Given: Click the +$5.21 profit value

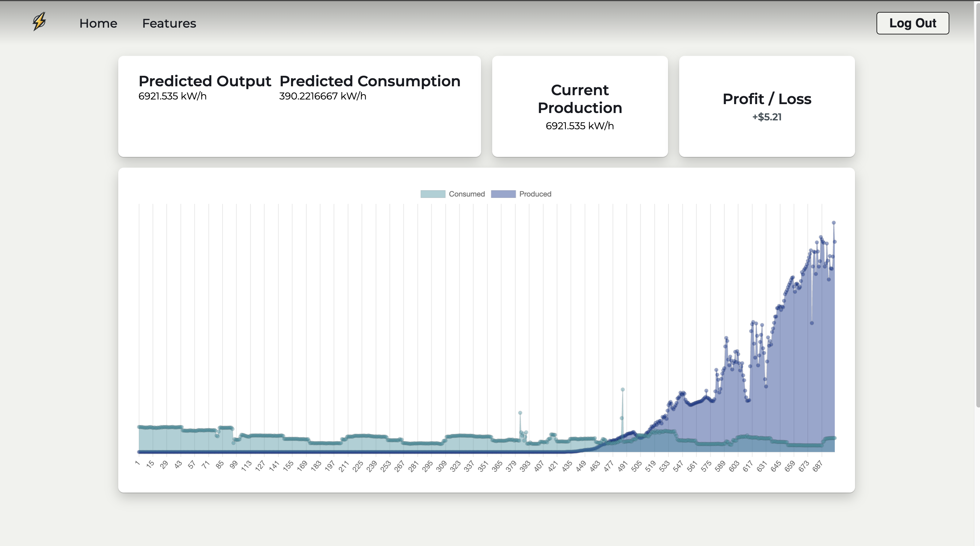Looking at the screenshot, I should (x=767, y=117).
